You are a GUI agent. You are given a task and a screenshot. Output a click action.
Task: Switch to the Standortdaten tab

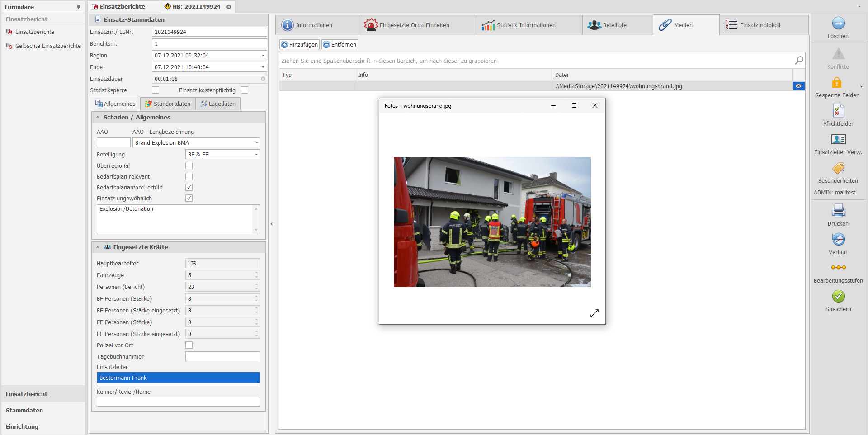point(168,104)
